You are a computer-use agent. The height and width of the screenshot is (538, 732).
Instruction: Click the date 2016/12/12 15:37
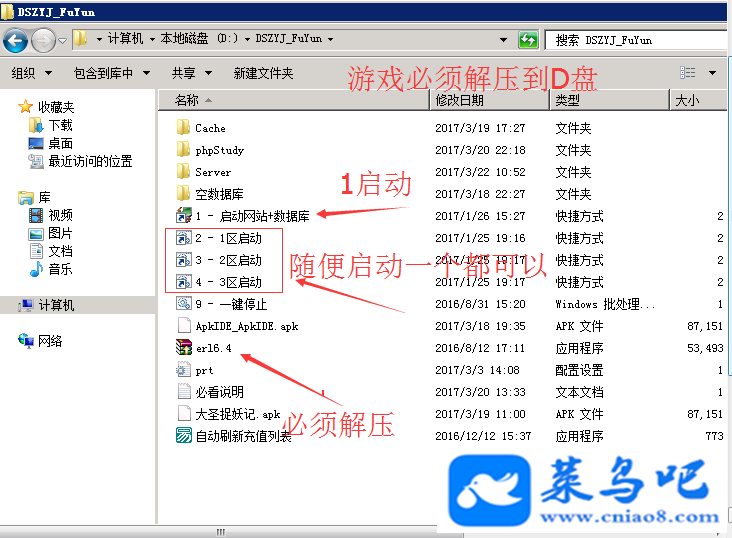(483, 436)
